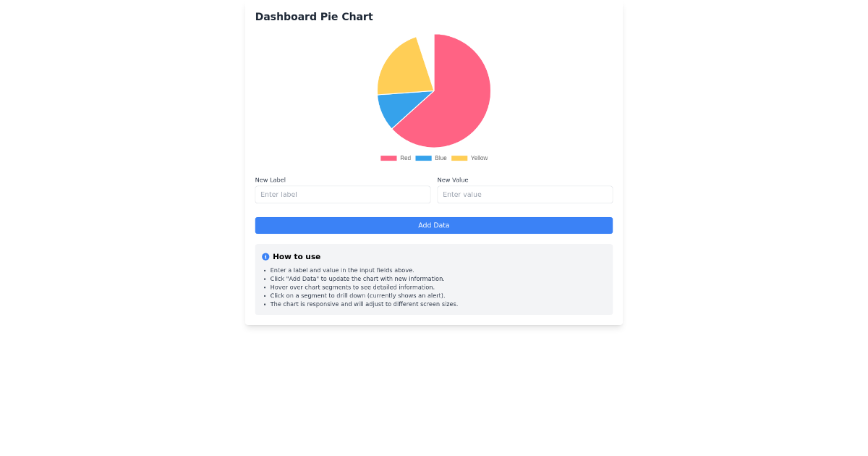Viewport: 868px width, 456px height.
Task: Select the blue pie segment
Action: tap(401, 109)
